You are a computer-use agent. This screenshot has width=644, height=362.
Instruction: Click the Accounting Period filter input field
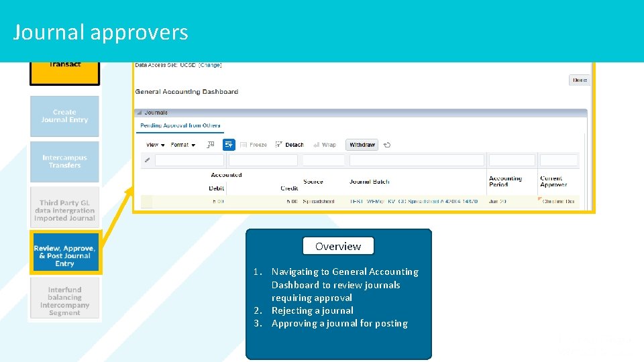click(x=512, y=160)
